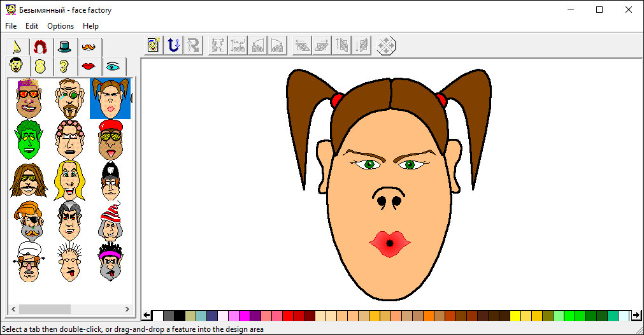Click the new face toolbar icon
The width and height of the screenshot is (644, 335).
tap(153, 45)
